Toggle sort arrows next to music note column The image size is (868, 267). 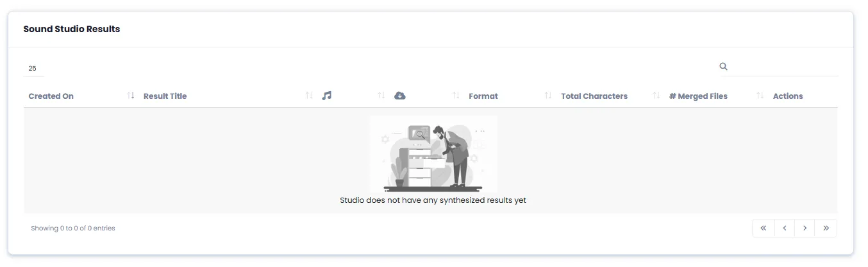pyautogui.click(x=381, y=96)
